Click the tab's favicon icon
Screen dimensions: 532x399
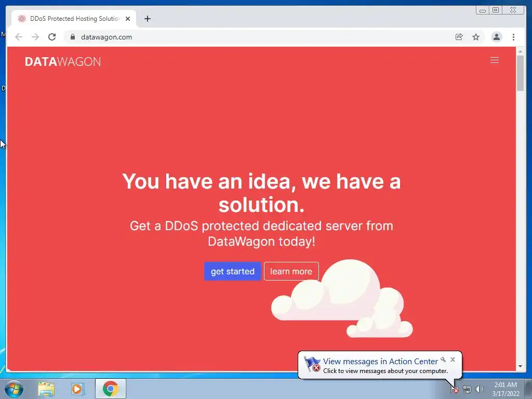click(x=22, y=19)
